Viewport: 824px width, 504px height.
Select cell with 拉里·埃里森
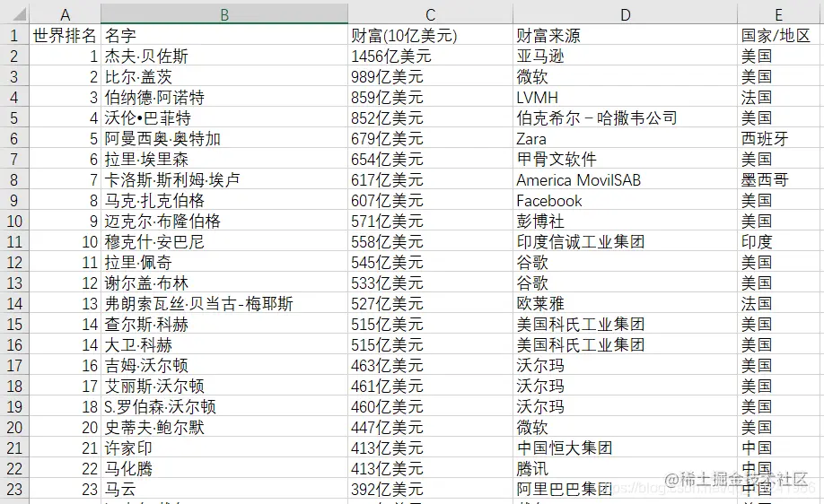pos(224,159)
